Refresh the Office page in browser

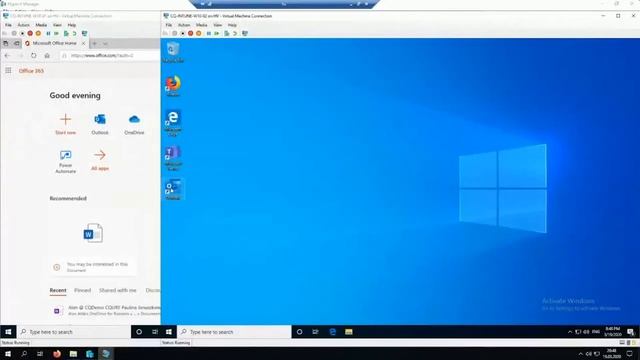[33, 56]
